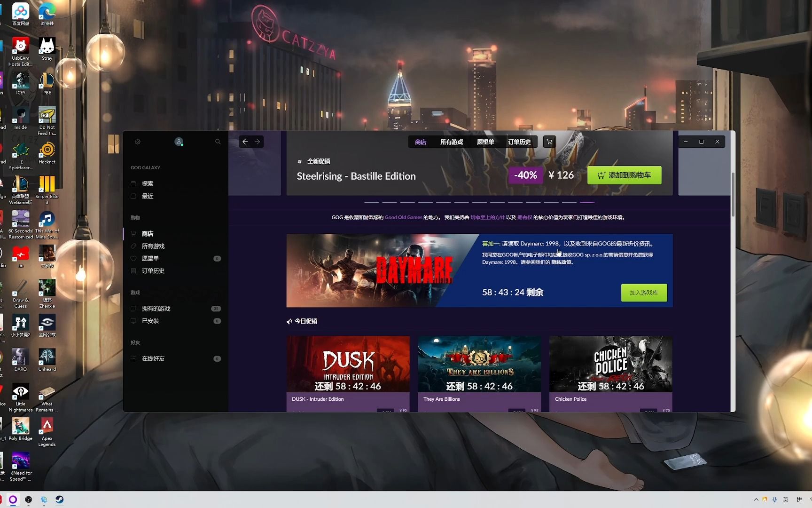Select the Draw & Guess desktop icon
This screenshot has width=812, height=508.
click(x=21, y=294)
